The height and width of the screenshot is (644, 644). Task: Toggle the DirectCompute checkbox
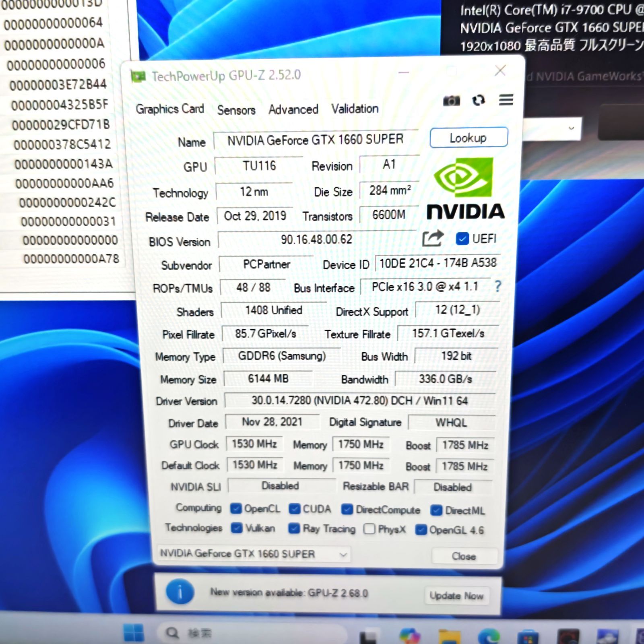pyautogui.click(x=347, y=510)
